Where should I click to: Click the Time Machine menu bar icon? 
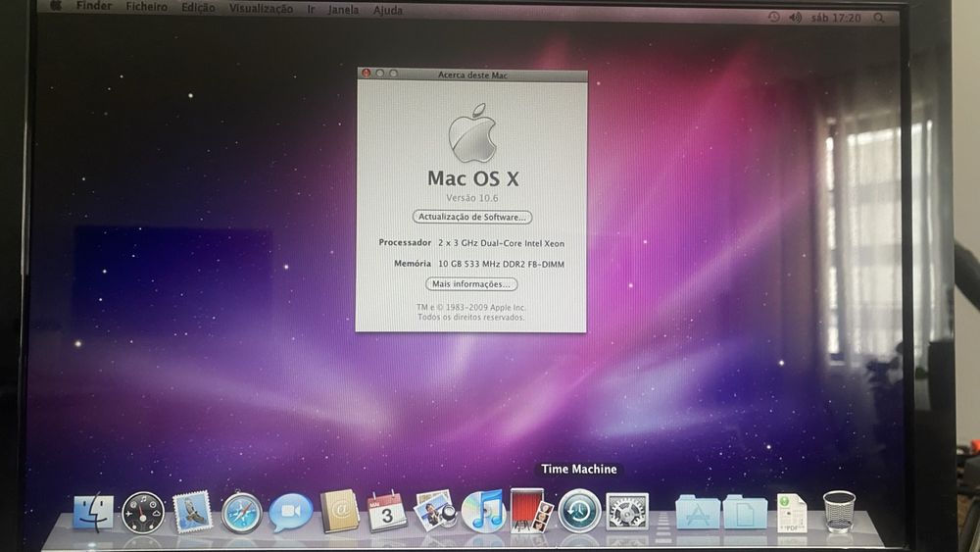point(774,18)
